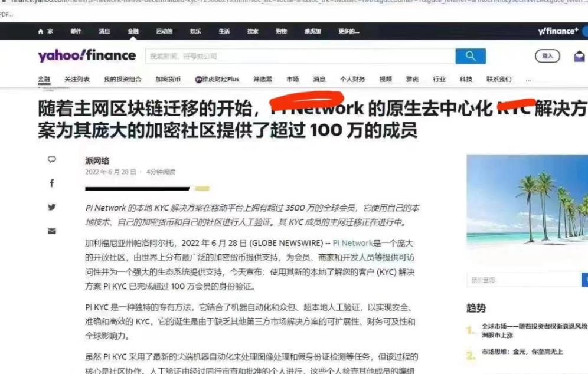Screen dimensions: 588x374
Task: Click the article headline about 主网区块链迁移
Action: coord(313,119)
